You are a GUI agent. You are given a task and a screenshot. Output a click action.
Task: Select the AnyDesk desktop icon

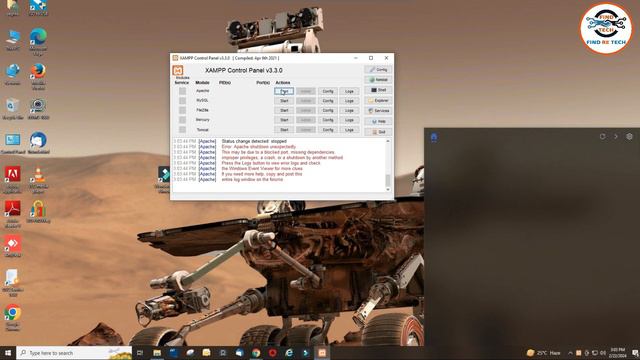point(13,246)
